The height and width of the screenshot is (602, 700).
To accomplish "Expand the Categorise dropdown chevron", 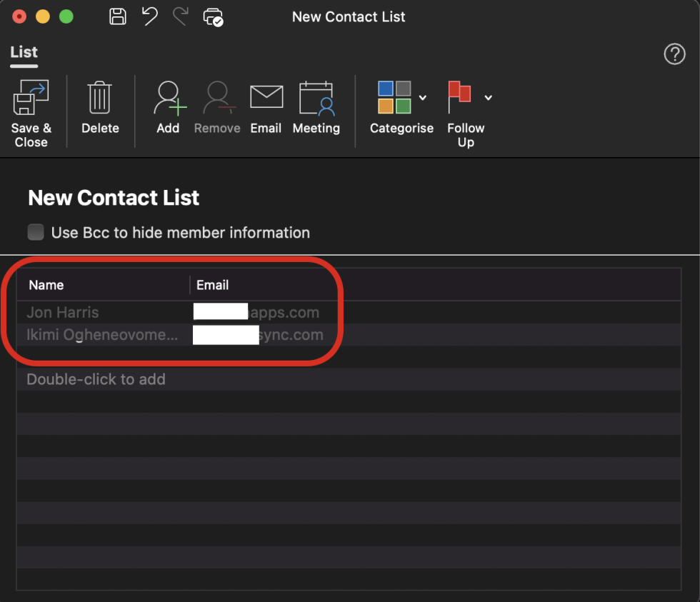I will (423, 98).
